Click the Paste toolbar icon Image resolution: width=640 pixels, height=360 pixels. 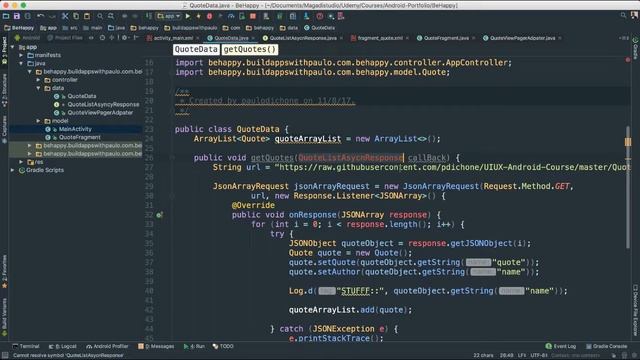[x=87, y=16]
